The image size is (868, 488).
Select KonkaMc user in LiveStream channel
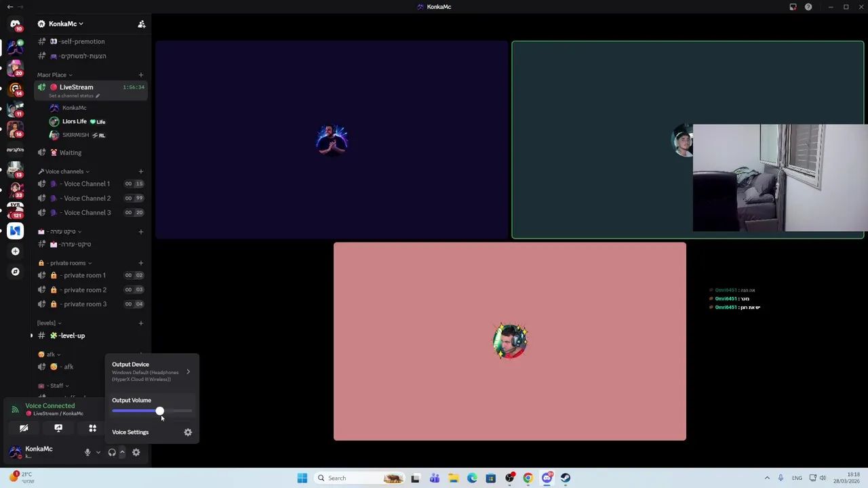[x=74, y=108]
